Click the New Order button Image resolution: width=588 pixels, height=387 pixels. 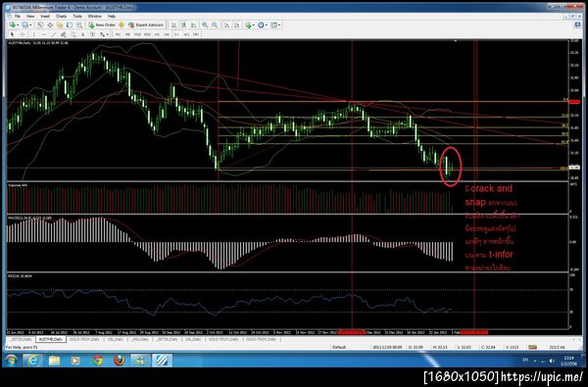(x=102, y=24)
